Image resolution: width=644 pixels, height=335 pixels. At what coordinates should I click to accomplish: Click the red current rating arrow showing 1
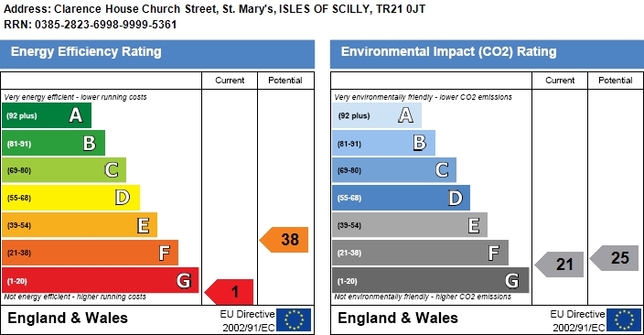pyautogui.click(x=229, y=292)
